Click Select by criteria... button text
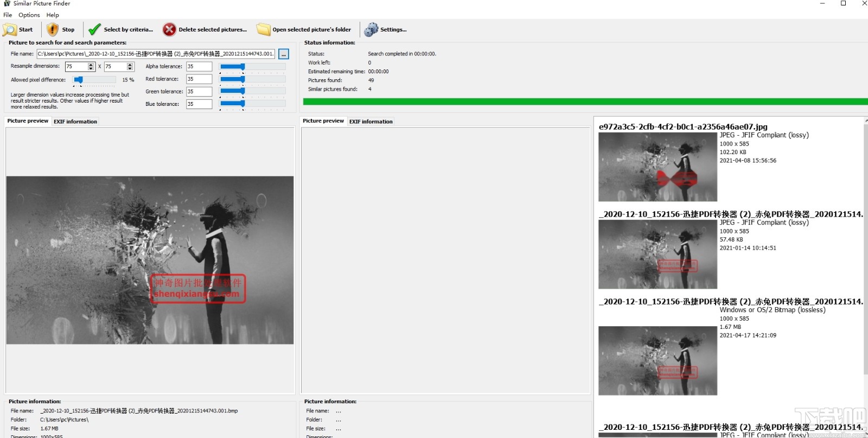The image size is (868, 438). pos(129,30)
